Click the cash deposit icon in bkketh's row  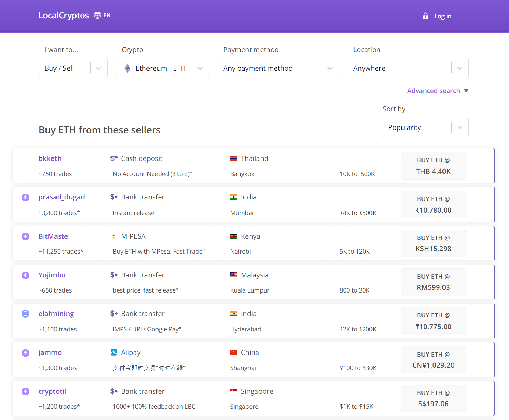click(114, 158)
